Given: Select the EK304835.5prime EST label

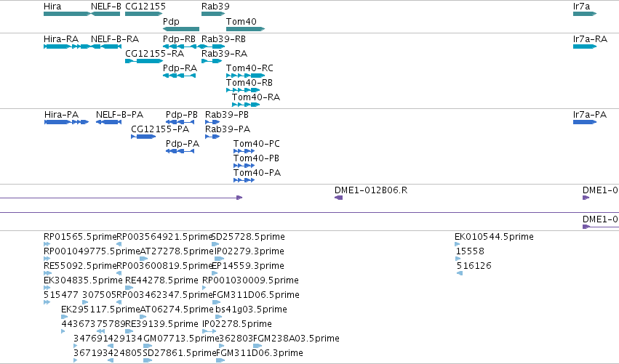Looking at the screenshot, I should (83, 280).
